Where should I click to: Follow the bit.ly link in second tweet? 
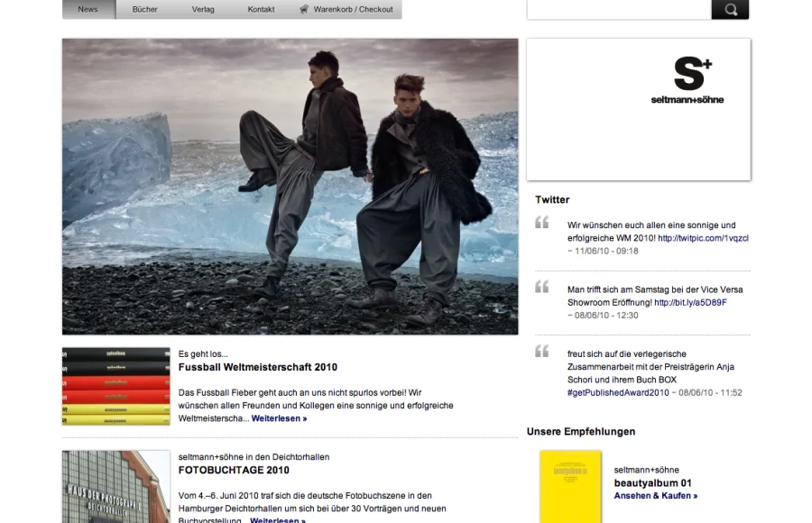tap(690, 303)
